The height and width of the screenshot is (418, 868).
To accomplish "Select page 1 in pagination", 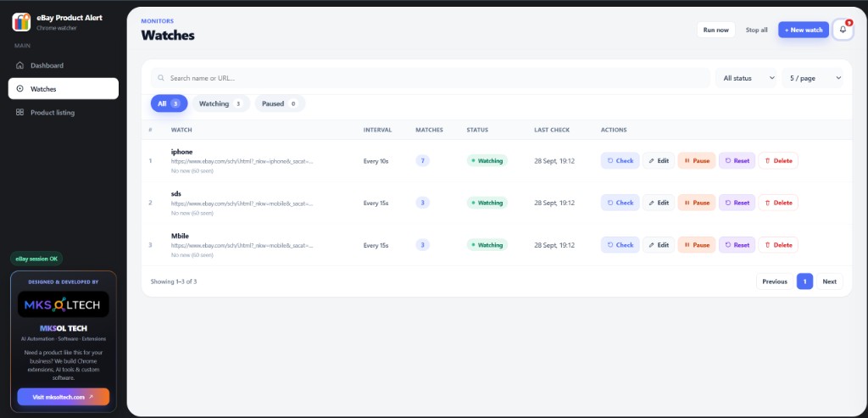I will pyautogui.click(x=804, y=281).
